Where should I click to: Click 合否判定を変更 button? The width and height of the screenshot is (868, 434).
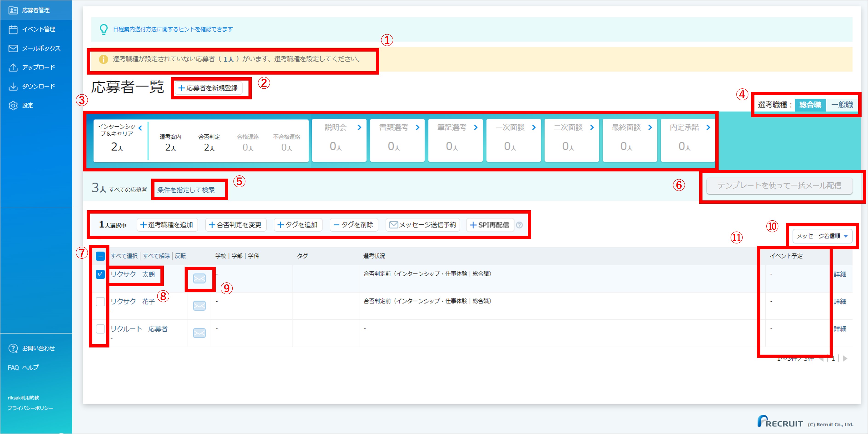click(236, 225)
